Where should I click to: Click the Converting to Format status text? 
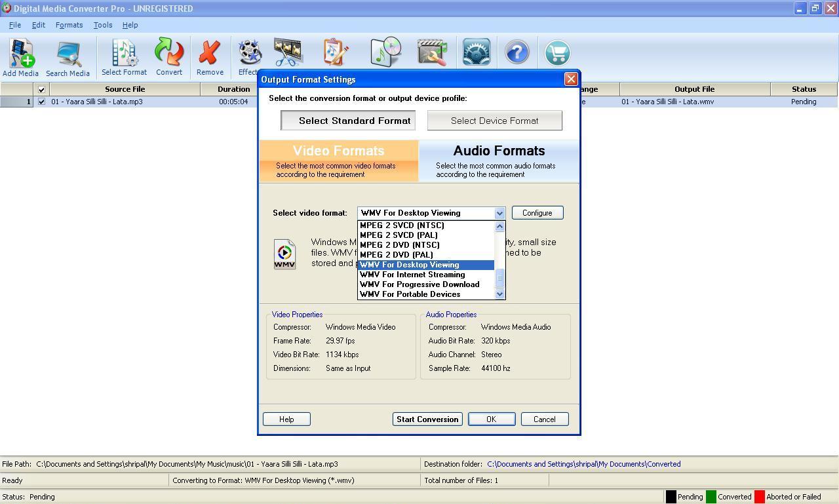pyautogui.click(x=263, y=480)
